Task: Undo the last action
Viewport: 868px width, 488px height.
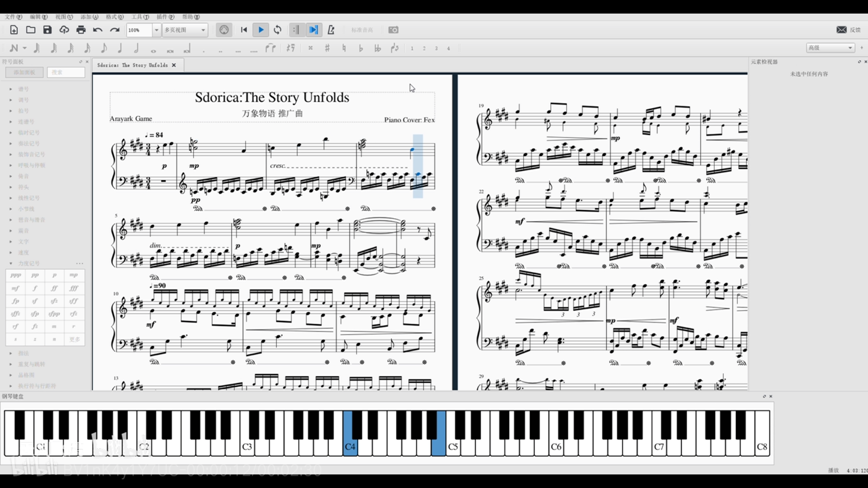Action: pos(98,30)
